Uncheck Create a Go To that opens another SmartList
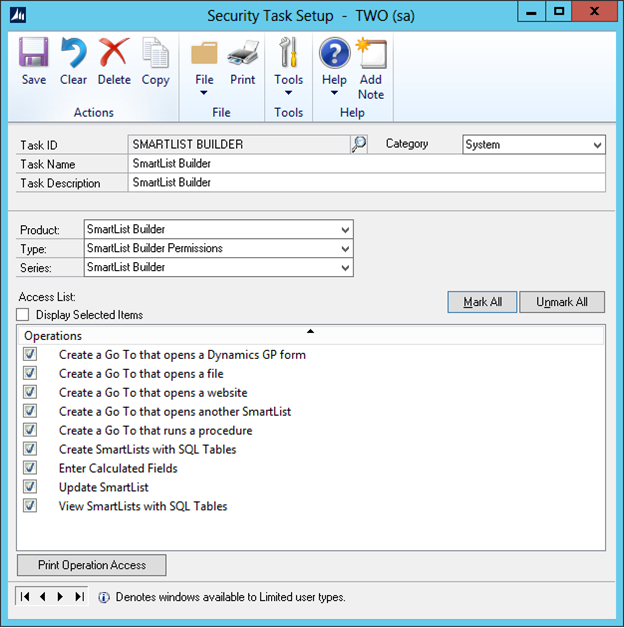This screenshot has width=624, height=628. coord(30,411)
